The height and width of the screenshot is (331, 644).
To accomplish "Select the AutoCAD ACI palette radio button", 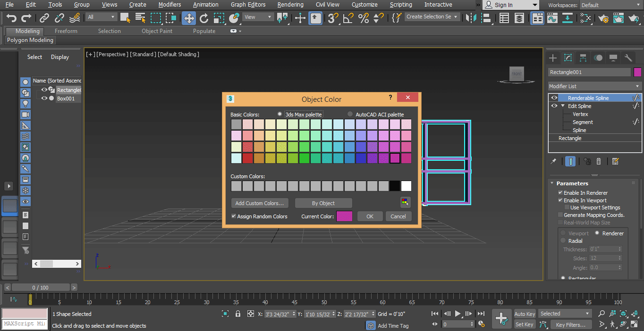I will (x=349, y=114).
